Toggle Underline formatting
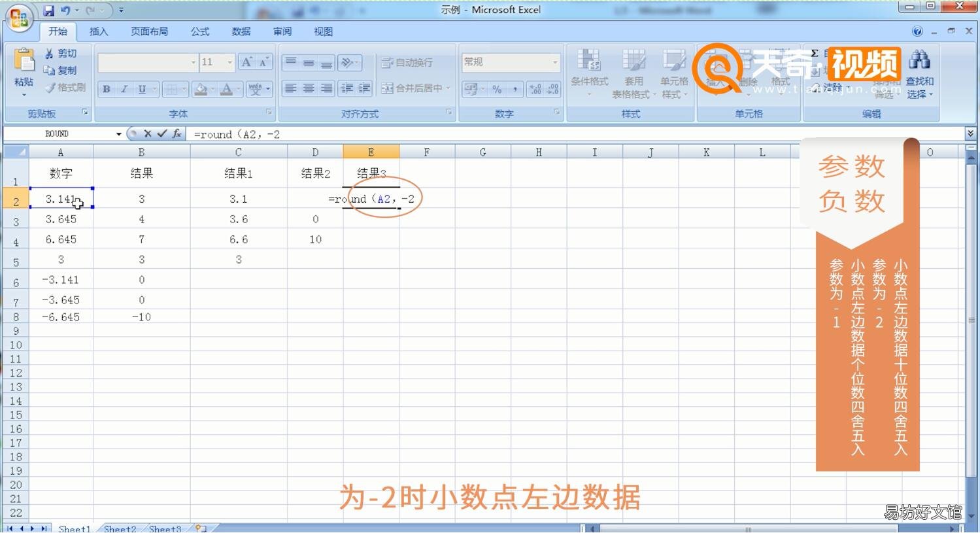 click(142, 89)
